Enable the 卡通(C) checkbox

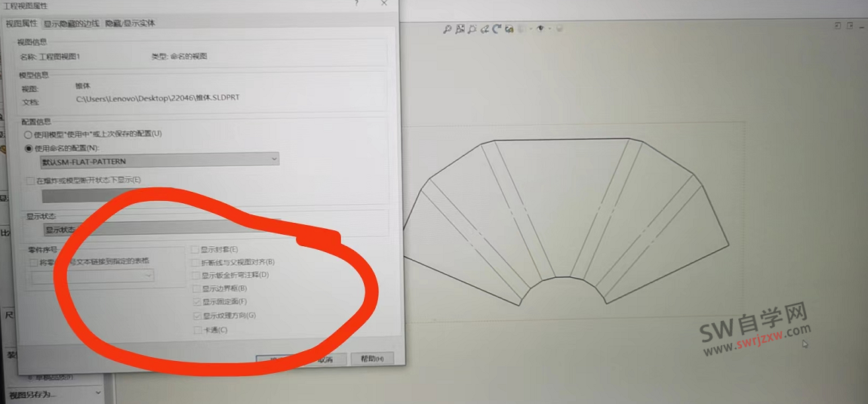click(198, 330)
